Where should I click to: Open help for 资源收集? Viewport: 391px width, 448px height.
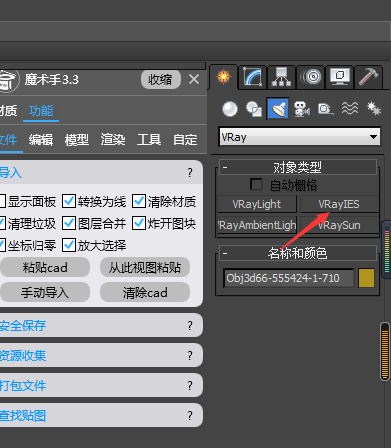pos(190,355)
